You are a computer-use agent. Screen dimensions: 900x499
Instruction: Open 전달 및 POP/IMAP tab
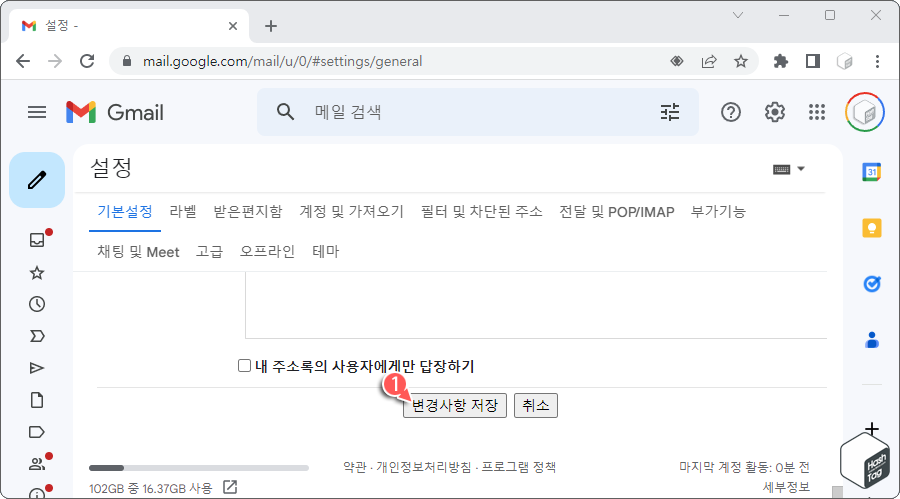tap(617, 212)
